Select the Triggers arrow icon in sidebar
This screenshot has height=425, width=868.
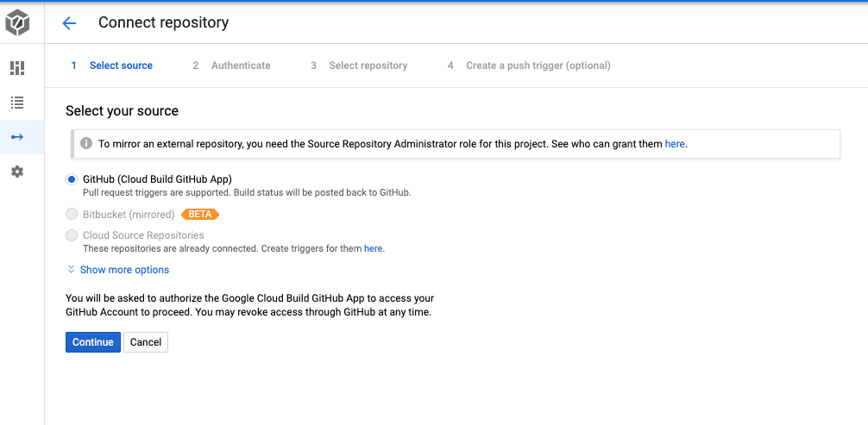coord(17,137)
